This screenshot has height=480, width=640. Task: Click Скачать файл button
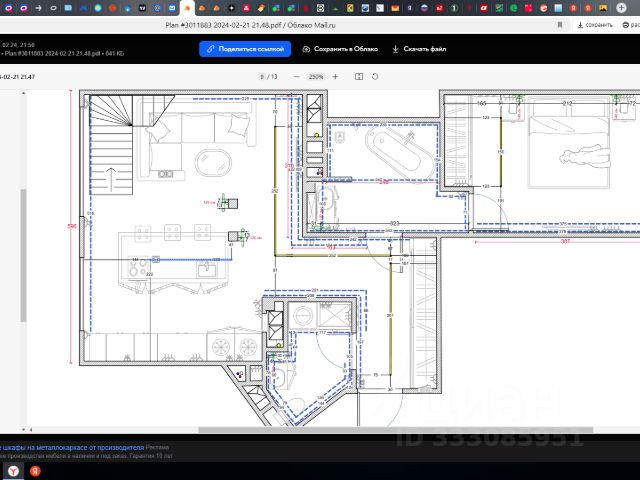[x=419, y=49]
